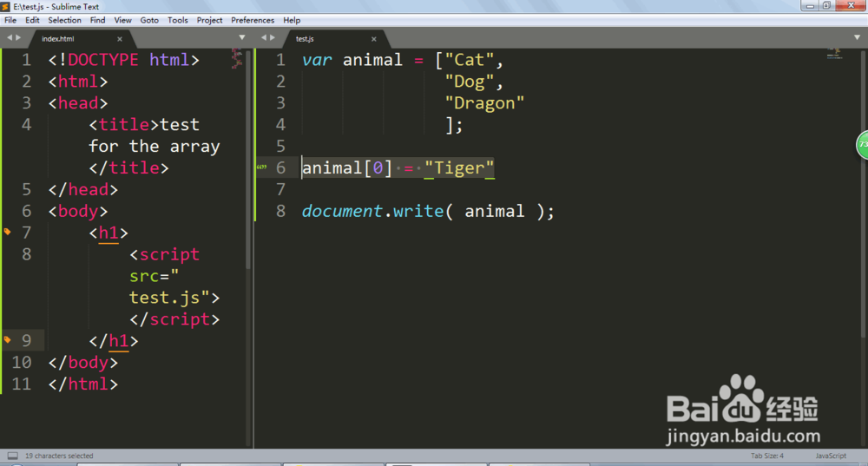The image size is (868, 466).
Task: Click the '<script' tag text
Action: coord(164,254)
